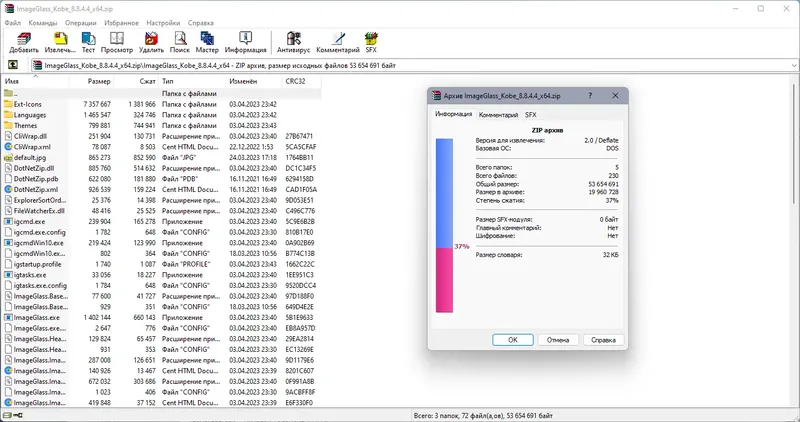The width and height of the screenshot is (800, 422).
Task: Open the Просмотр viewer icon
Action: click(117, 39)
